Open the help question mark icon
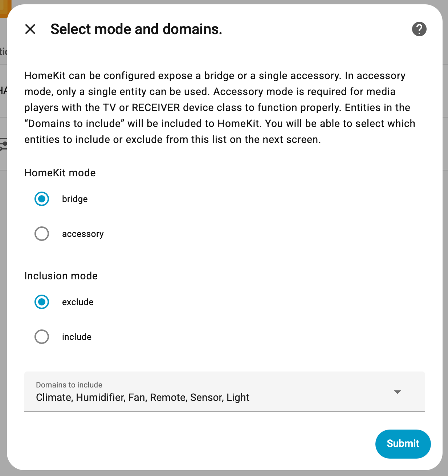This screenshot has width=448, height=476. (x=419, y=29)
